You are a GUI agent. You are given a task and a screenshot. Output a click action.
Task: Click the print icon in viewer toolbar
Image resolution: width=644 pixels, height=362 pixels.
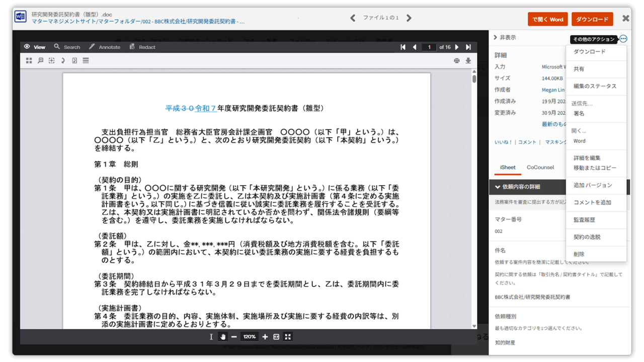(x=456, y=61)
